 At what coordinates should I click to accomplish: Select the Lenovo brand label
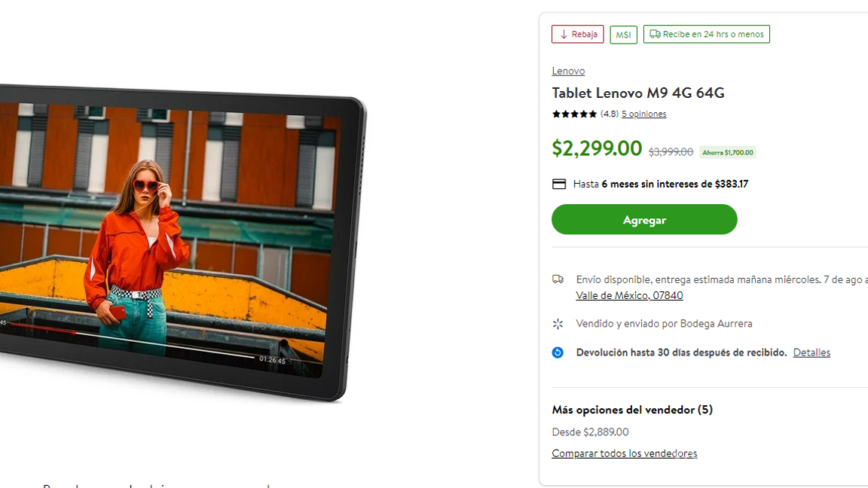pyautogui.click(x=568, y=70)
